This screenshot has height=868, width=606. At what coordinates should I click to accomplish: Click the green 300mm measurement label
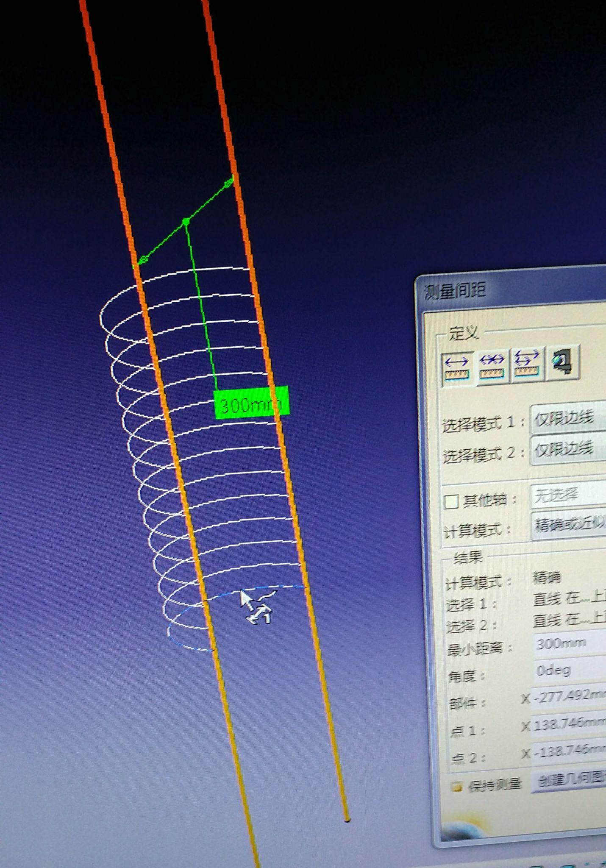pyautogui.click(x=252, y=403)
